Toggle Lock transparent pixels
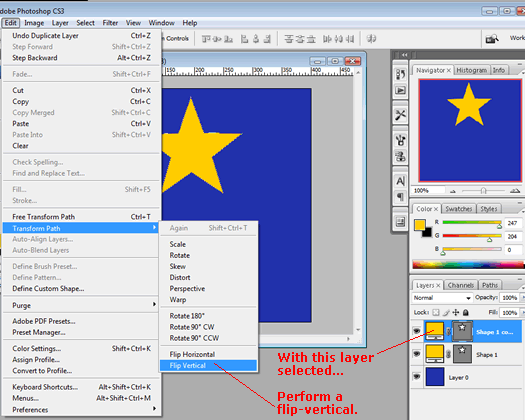This screenshot has height=420, width=525. pos(436,312)
